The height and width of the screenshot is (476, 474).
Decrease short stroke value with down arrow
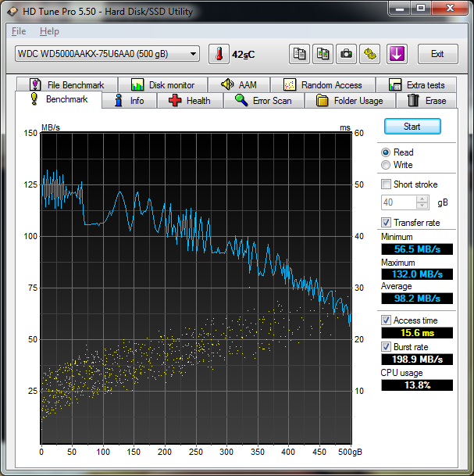pos(422,206)
